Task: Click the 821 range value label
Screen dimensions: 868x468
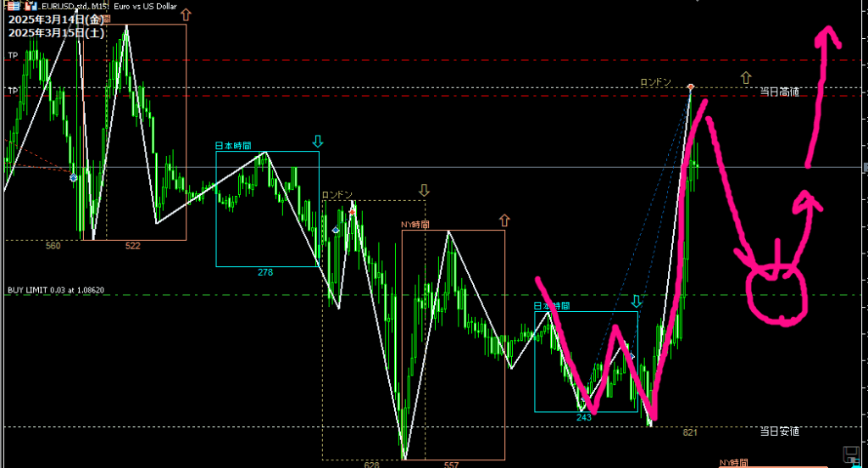Action: 690,432
